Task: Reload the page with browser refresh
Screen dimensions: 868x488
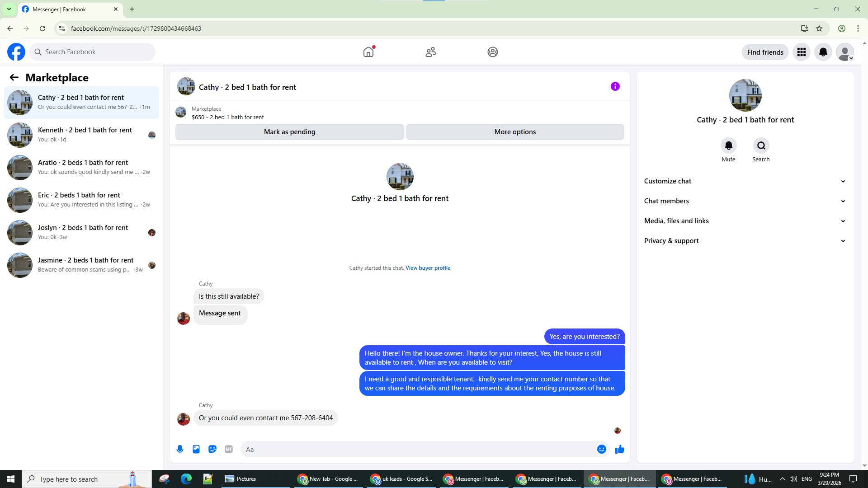Action: click(42, 28)
